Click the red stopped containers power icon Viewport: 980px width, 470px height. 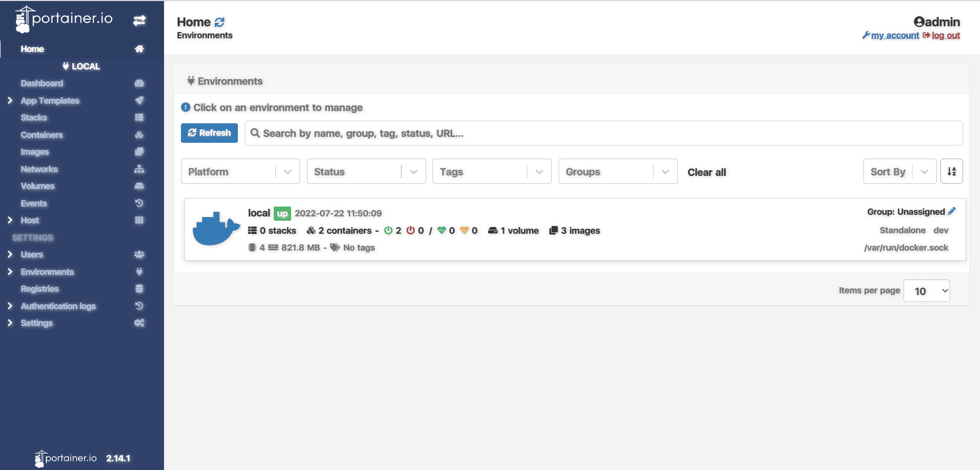click(x=410, y=230)
